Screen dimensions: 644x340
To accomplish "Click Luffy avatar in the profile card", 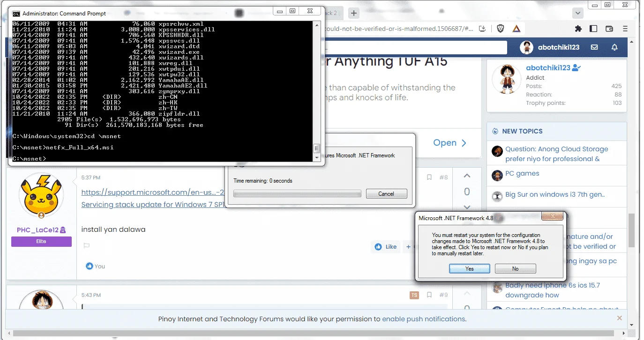I will (x=507, y=79).
